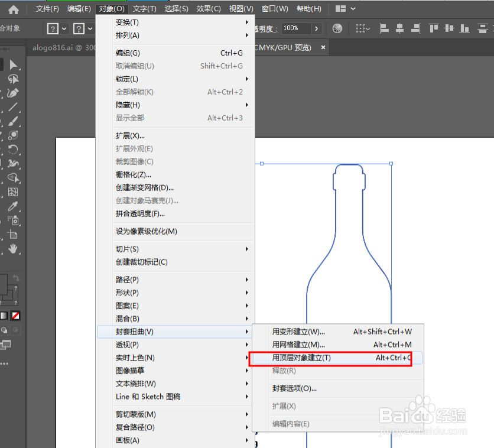
Task: Select the Symbol Sprayer tool
Action: pyautogui.click(x=13, y=220)
